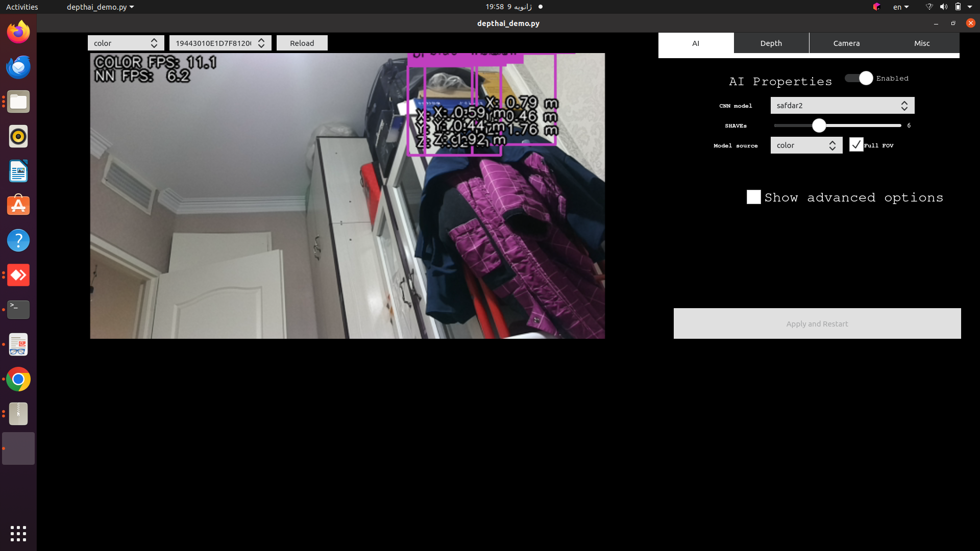This screenshot has height=551, width=980.
Task: Open the Model source color dropdown
Action: point(806,145)
